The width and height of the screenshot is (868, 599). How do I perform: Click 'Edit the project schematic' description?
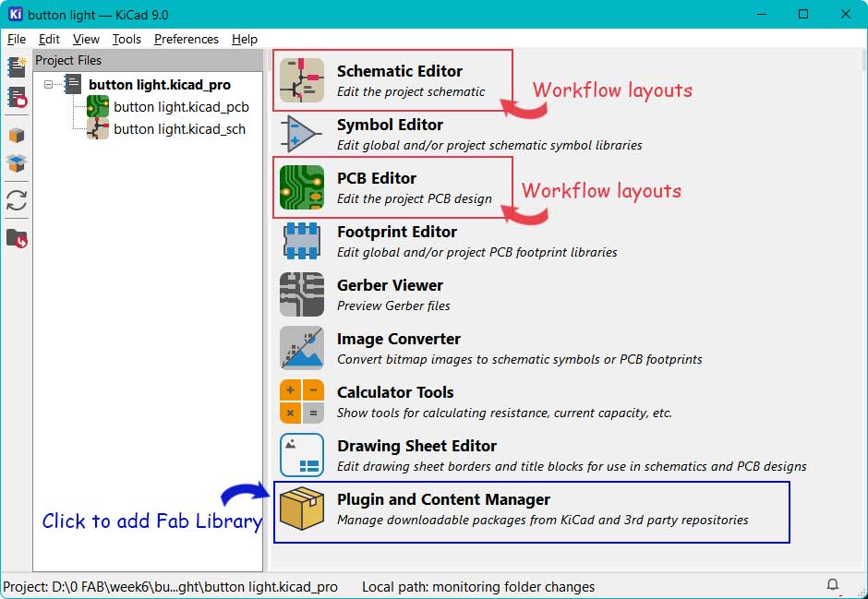pos(411,91)
